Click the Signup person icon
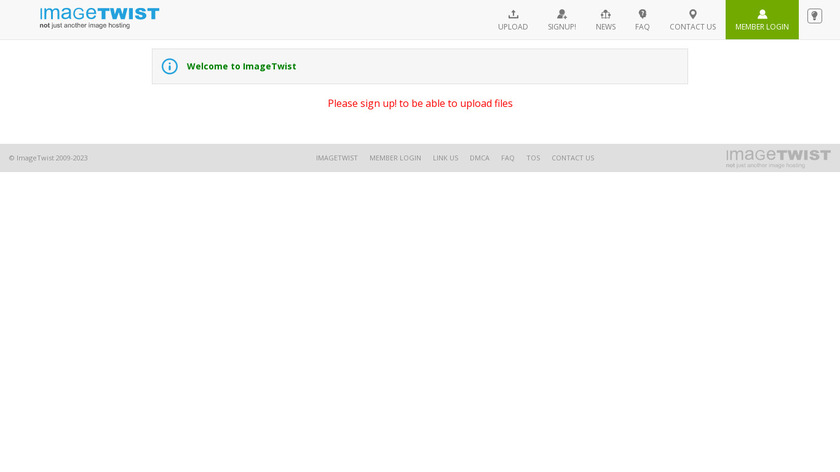This screenshot has width=840, height=472. tap(561, 14)
